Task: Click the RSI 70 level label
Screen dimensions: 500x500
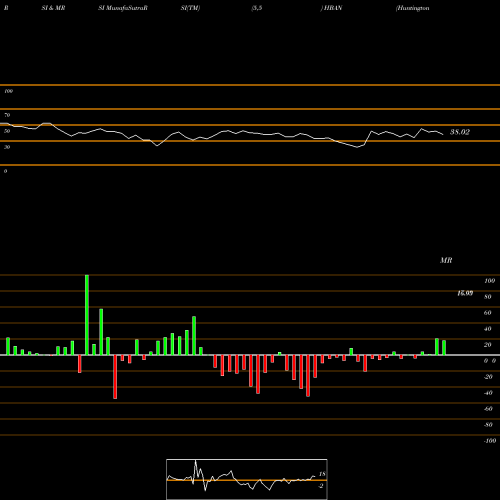Action: pos(7,115)
